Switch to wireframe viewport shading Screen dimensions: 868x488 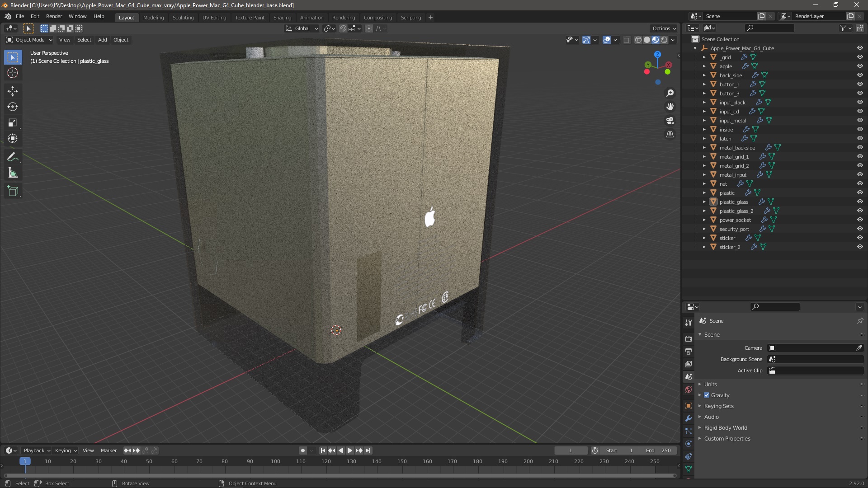pyautogui.click(x=638, y=40)
